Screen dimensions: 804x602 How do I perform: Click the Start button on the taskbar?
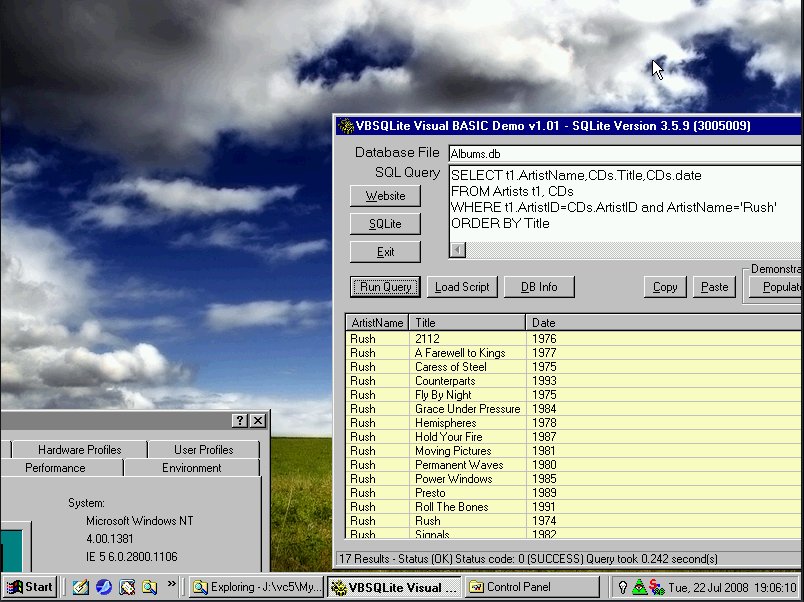(30, 587)
